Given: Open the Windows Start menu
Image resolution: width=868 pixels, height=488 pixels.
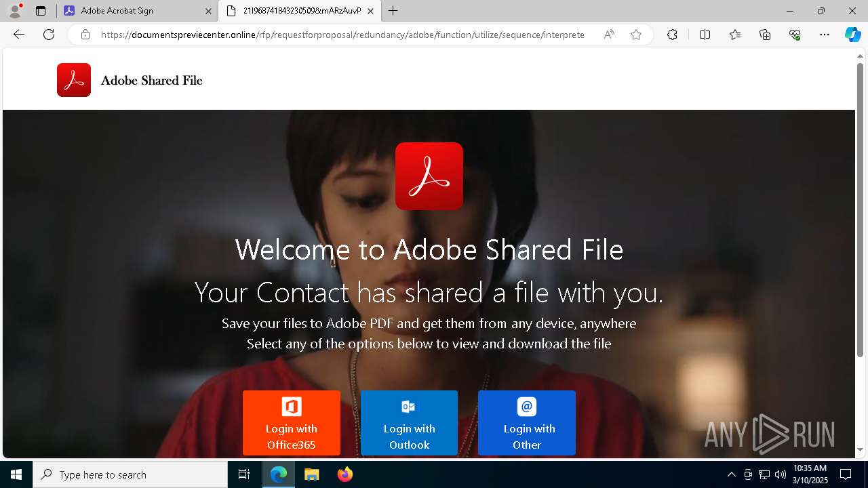Looking at the screenshot, I should (x=16, y=474).
